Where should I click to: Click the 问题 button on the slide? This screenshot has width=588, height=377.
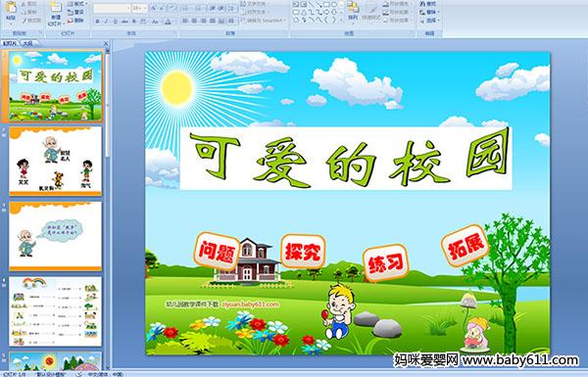pos(217,251)
